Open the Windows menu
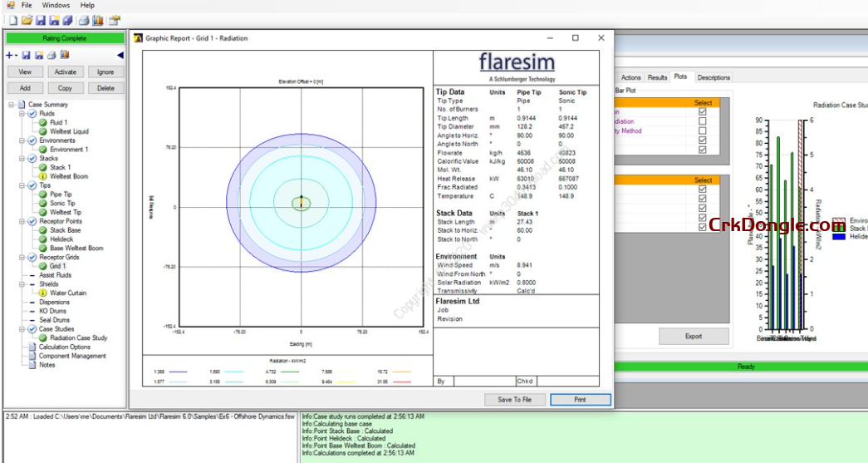 point(56,5)
